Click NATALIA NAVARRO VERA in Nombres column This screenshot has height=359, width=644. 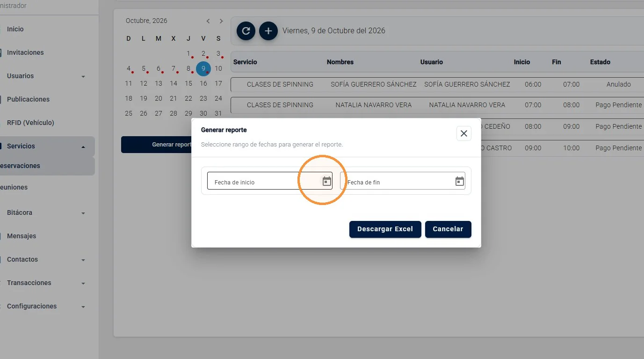pos(374,105)
